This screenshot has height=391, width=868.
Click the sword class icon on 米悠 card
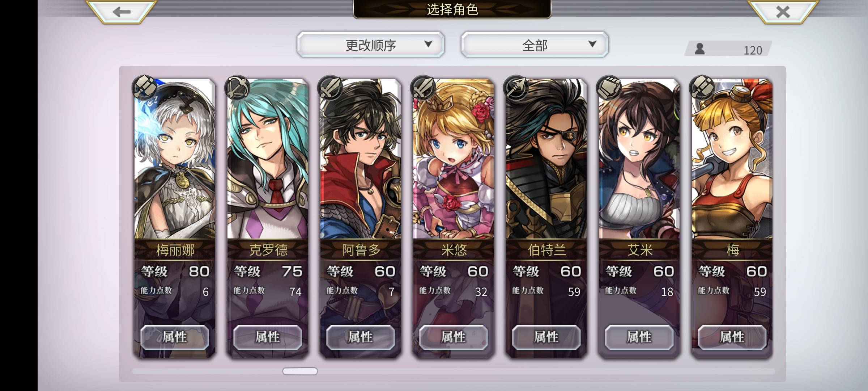[x=423, y=88]
